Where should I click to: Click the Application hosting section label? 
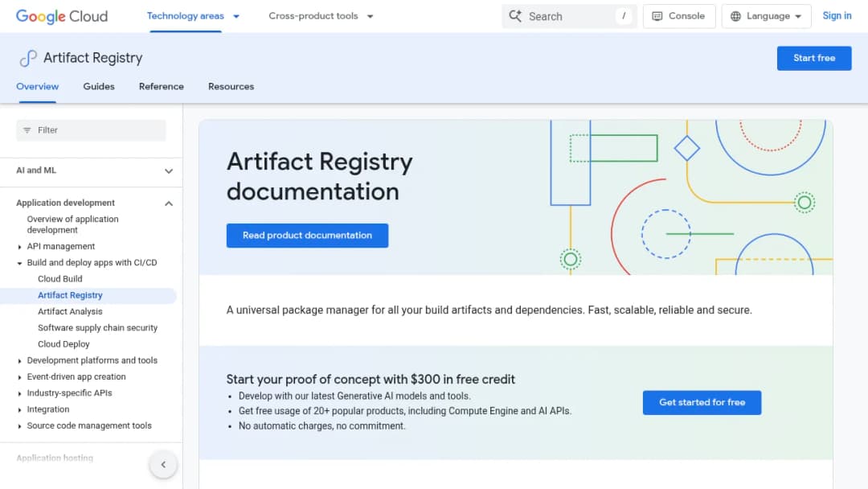pyautogui.click(x=55, y=458)
